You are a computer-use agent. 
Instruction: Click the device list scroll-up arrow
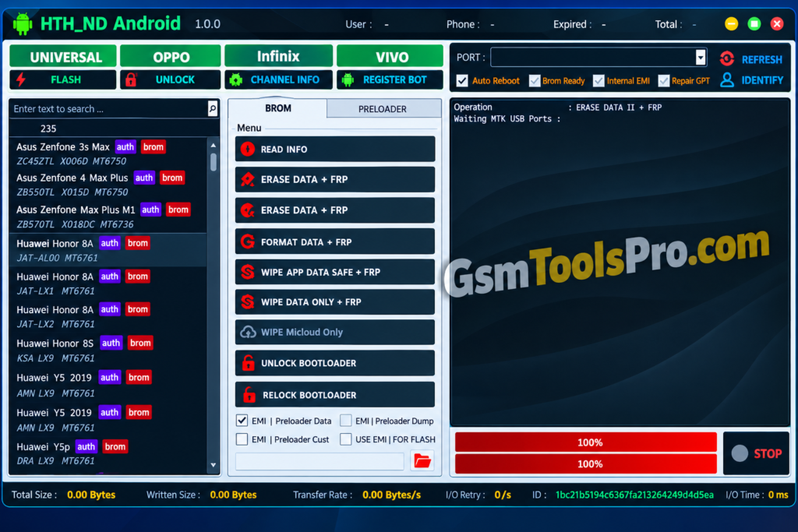(214, 146)
